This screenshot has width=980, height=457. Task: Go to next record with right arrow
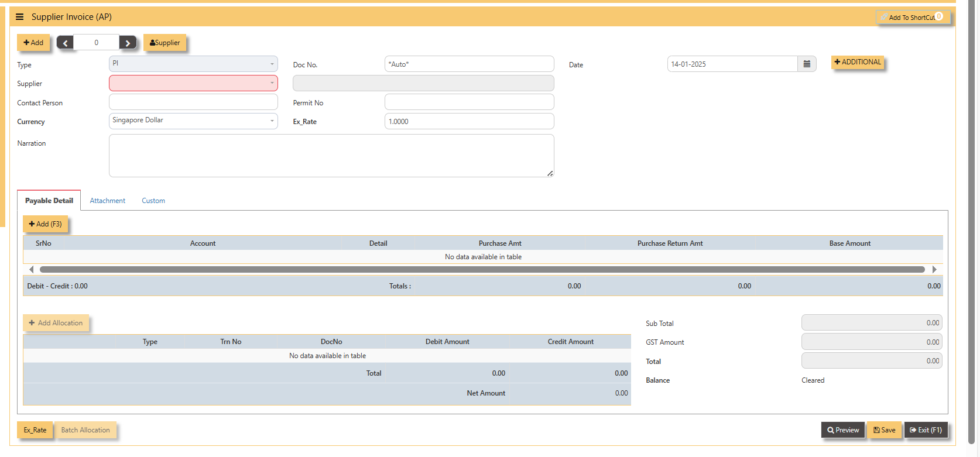128,43
